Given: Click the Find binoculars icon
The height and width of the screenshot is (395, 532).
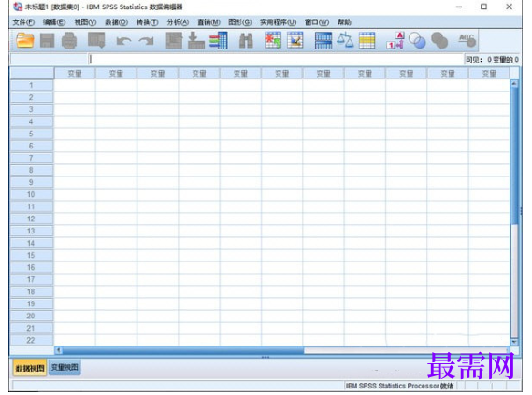Looking at the screenshot, I should tap(246, 41).
